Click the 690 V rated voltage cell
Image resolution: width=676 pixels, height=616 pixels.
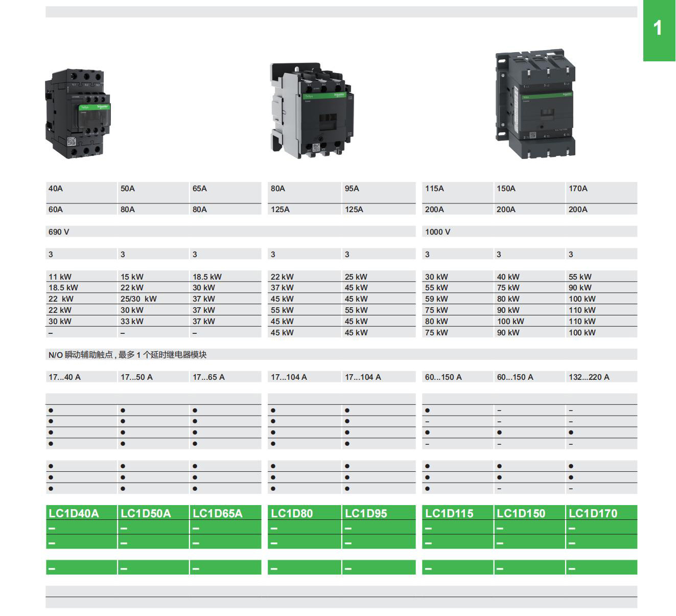pos(59,232)
